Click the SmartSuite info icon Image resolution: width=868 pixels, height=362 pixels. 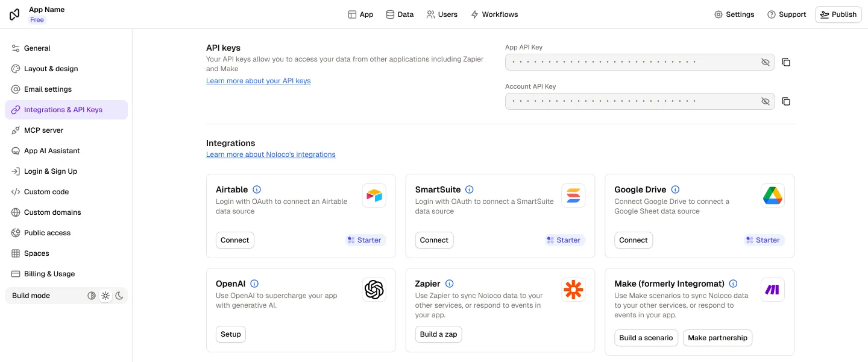tap(470, 189)
